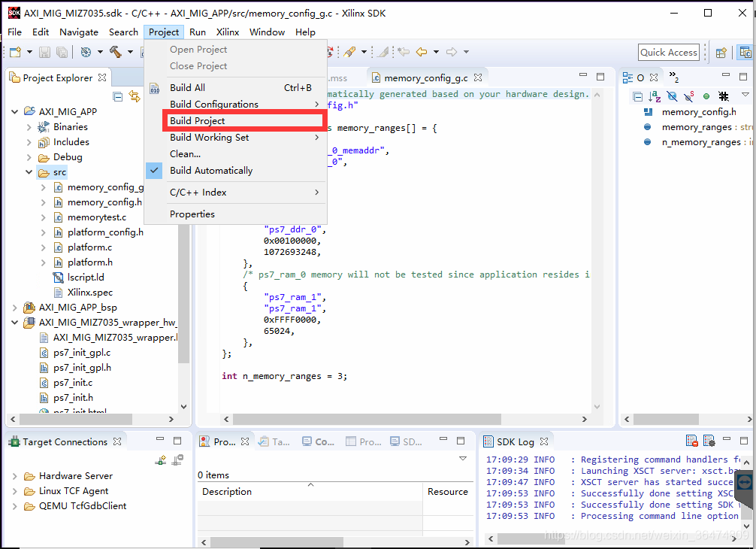Click Link with Editor icon in Project Explorer
Viewport: 756px width, 549px height.
(x=135, y=96)
